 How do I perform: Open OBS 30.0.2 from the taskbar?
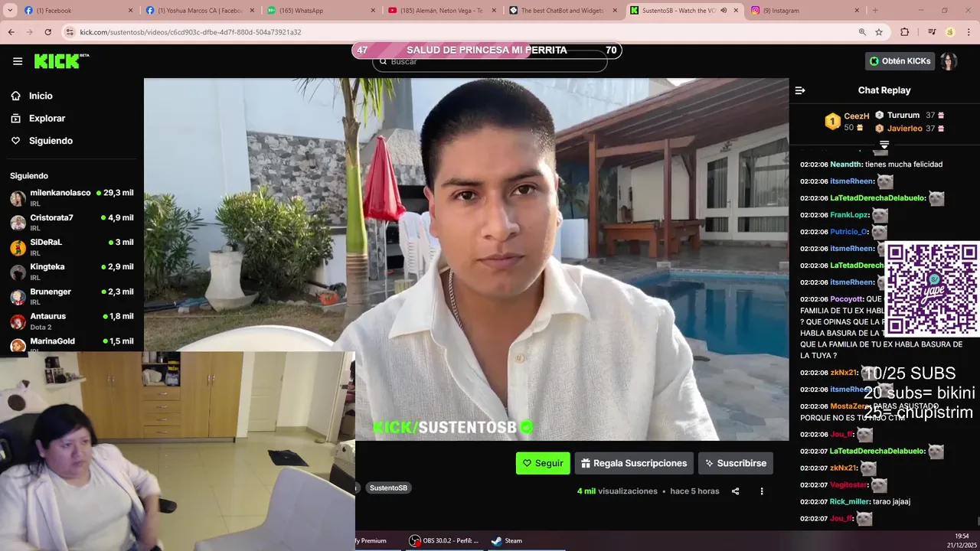coord(444,540)
